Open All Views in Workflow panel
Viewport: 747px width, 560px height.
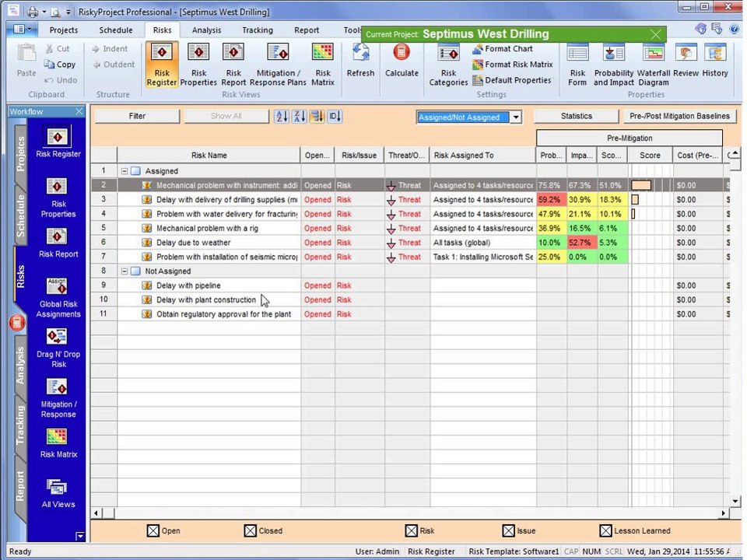58,493
